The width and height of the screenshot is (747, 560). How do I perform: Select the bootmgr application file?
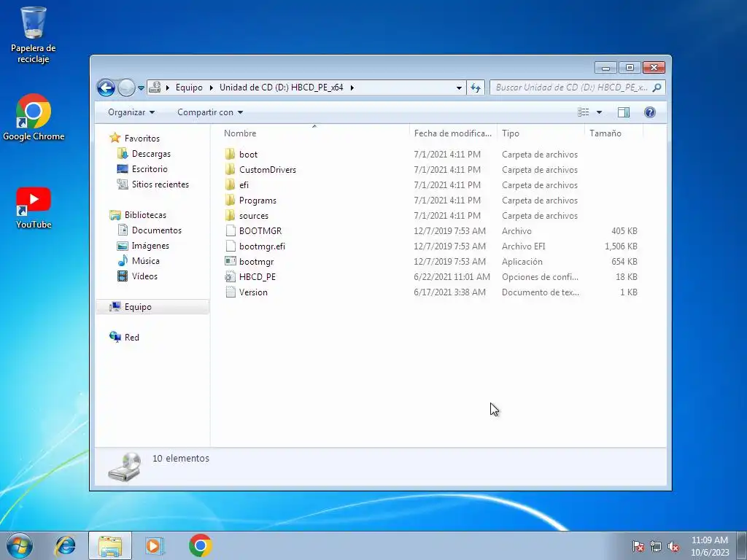point(256,262)
